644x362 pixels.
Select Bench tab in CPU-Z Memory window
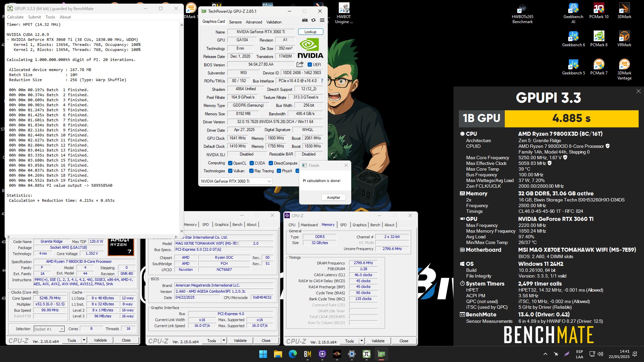point(375,225)
